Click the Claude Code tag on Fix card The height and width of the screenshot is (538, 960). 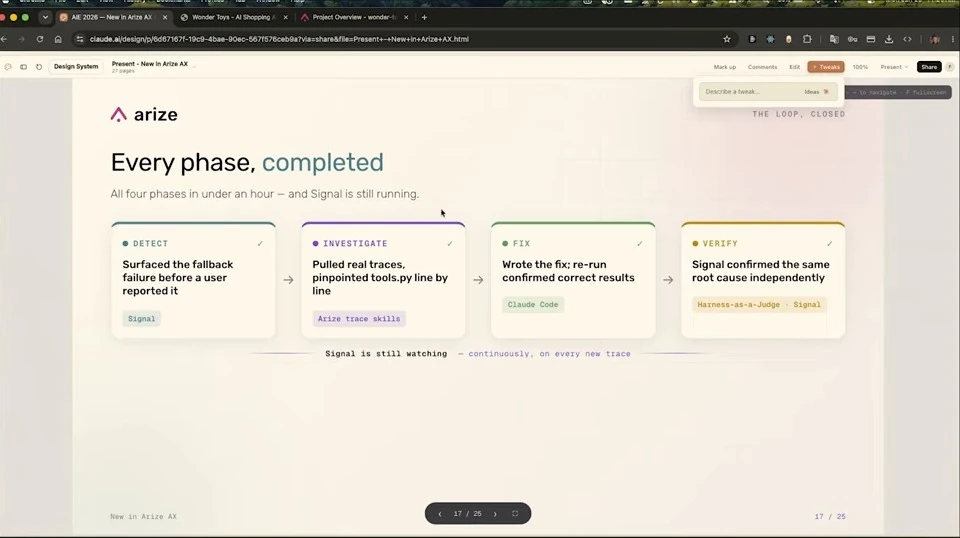[x=533, y=305]
